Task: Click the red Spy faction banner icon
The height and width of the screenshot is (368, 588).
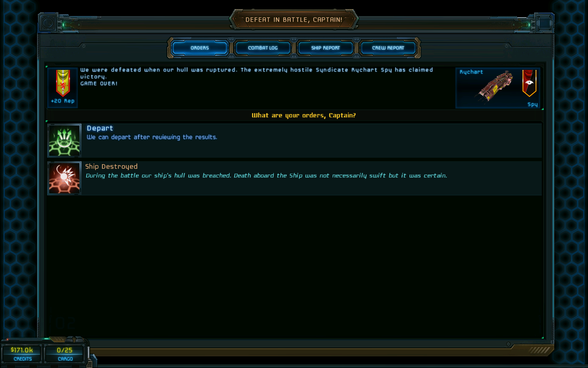Action: 529,83
